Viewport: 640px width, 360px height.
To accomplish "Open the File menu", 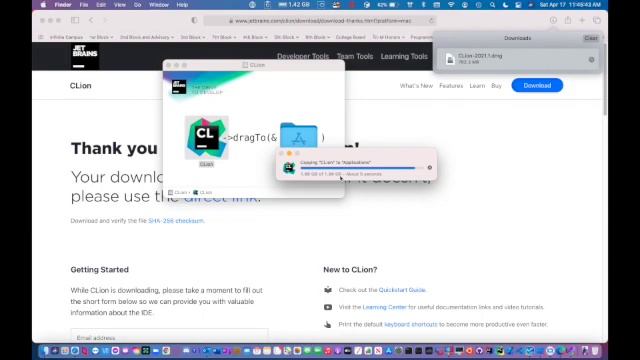I will point(84,5).
